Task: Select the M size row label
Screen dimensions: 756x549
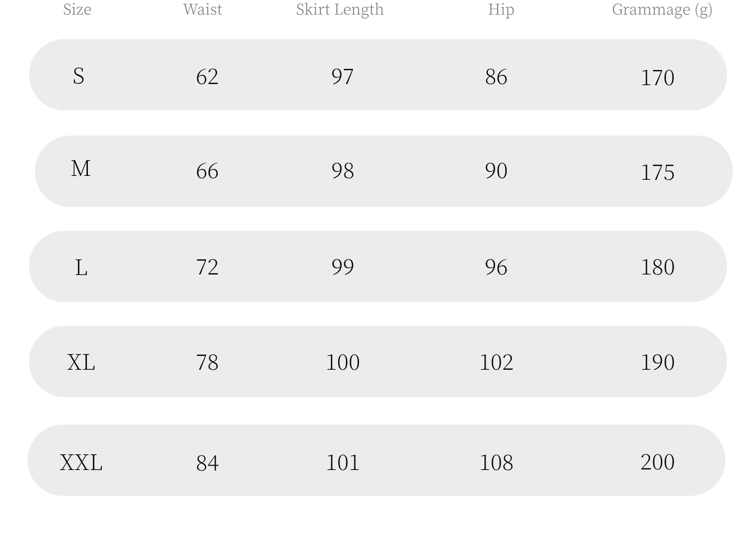Action: 81,169
